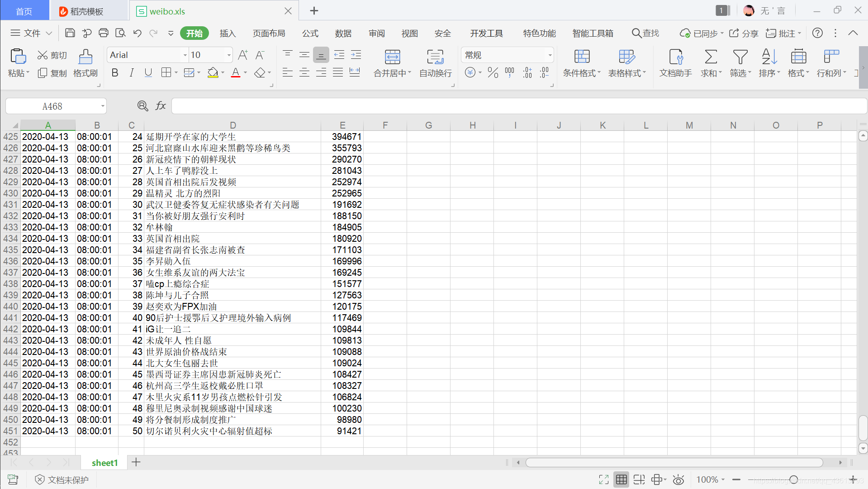
Task: Click the Cut scissors icon
Action: pos(43,55)
